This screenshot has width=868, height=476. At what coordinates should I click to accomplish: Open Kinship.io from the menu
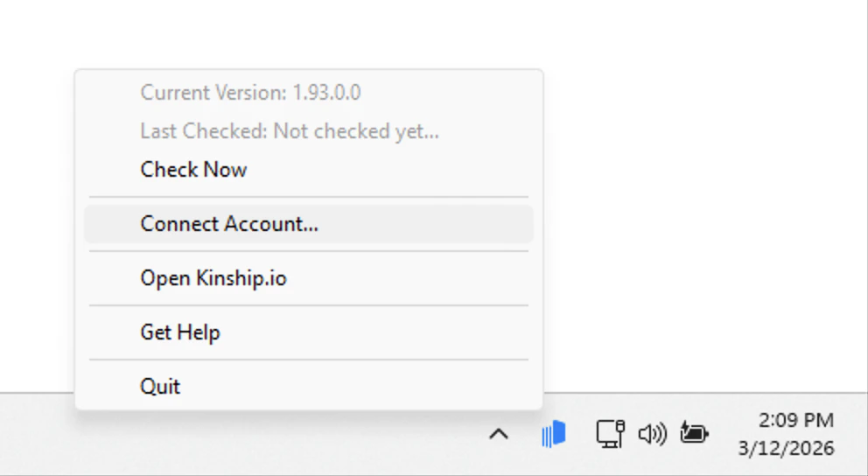coord(308,278)
